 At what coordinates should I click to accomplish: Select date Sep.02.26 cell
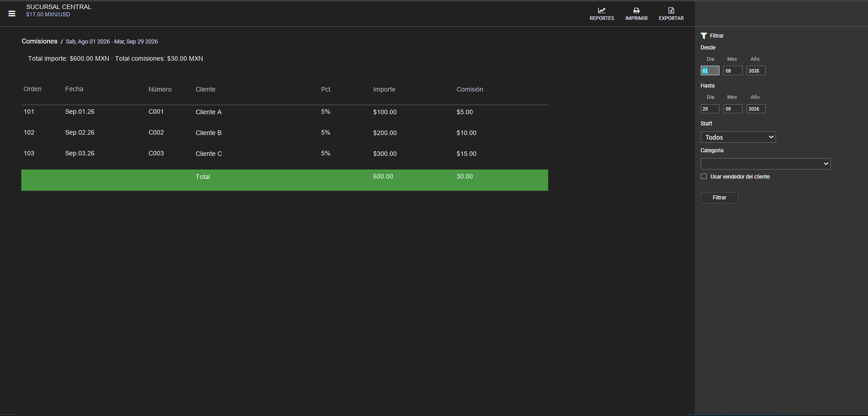[x=80, y=132]
